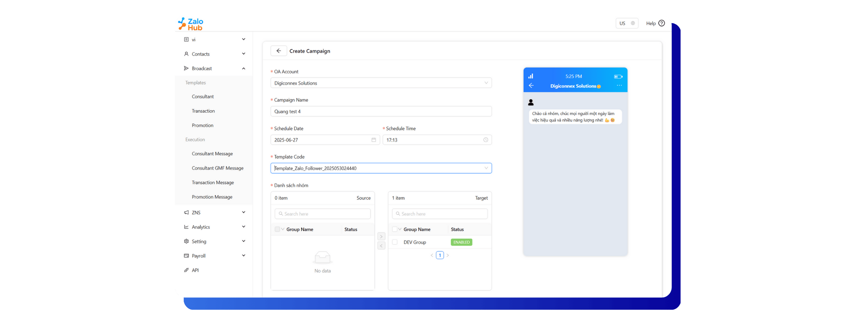Screen dimensions: 868x331
Task: Click the back arrow in phone preview header
Action: tap(532, 86)
